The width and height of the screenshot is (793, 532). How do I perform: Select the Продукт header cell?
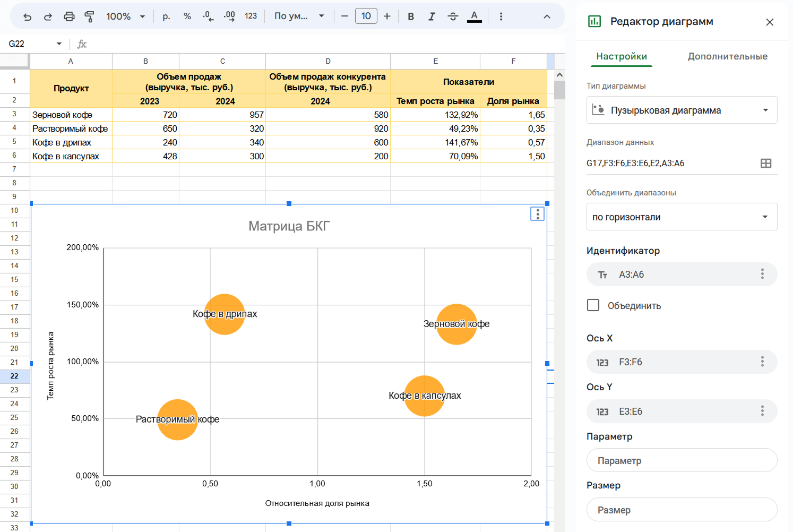click(71, 88)
